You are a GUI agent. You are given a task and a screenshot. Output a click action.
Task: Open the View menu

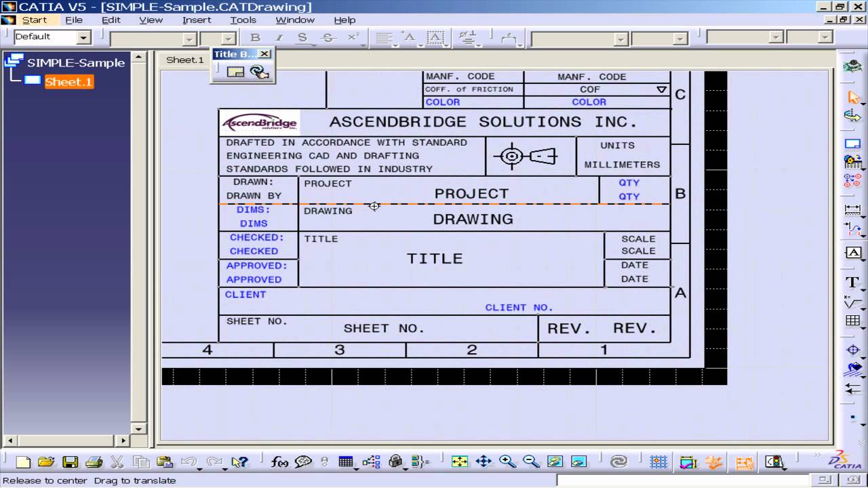(x=151, y=20)
